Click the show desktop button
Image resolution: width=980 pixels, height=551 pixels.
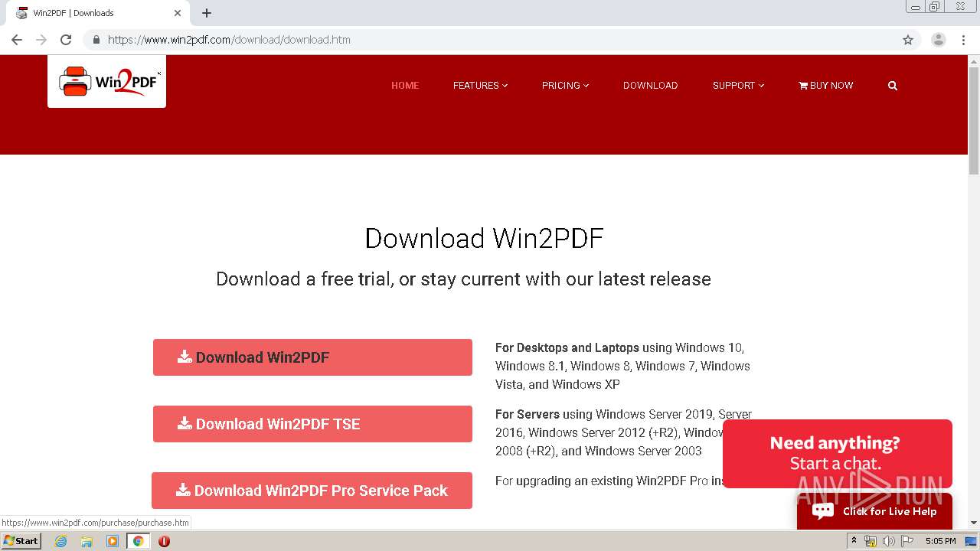[x=971, y=541]
